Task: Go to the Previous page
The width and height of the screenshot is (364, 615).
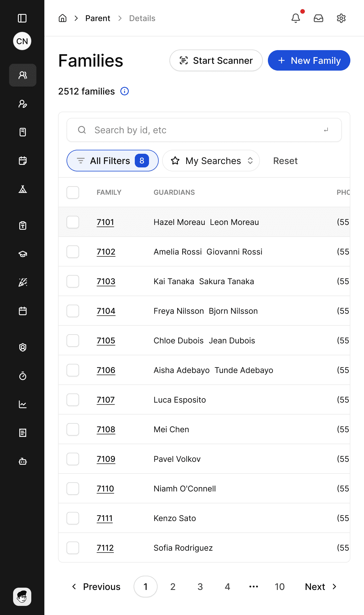Action: (x=96, y=587)
